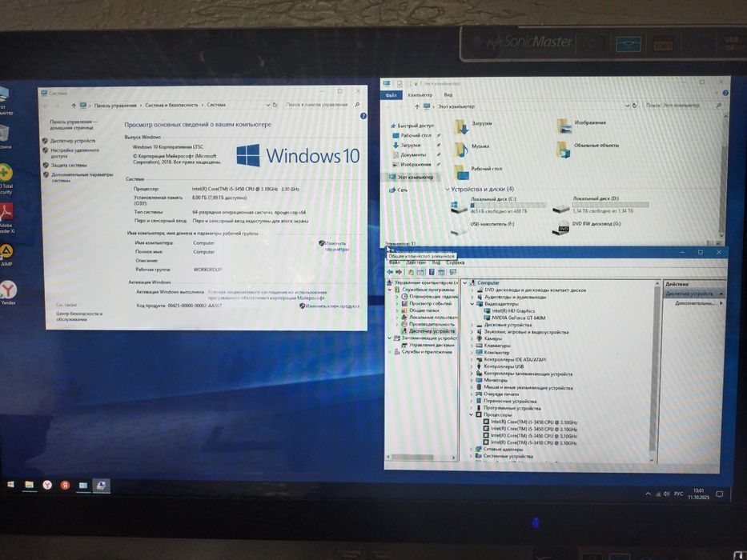This screenshot has height=560, width=747.
Task: Open the Загрузки folder in Explorer
Action: click(473, 126)
